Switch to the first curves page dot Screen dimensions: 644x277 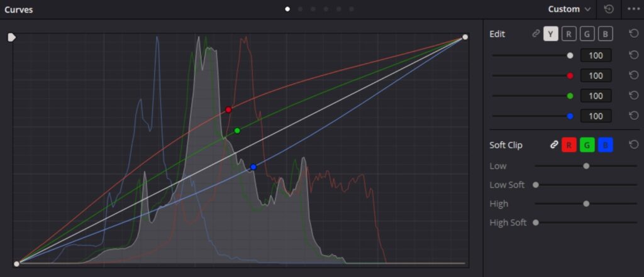[287, 9]
